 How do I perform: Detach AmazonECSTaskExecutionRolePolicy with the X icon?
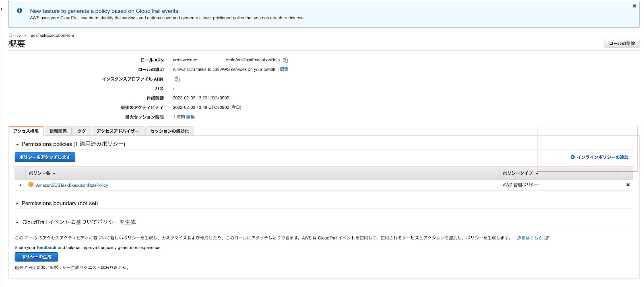click(x=628, y=185)
